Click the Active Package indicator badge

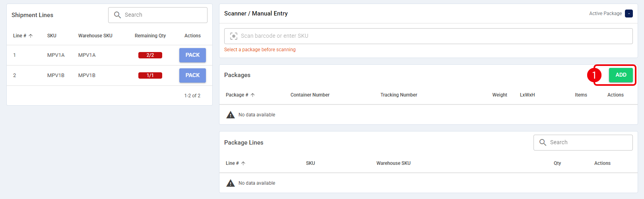coord(629,14)
